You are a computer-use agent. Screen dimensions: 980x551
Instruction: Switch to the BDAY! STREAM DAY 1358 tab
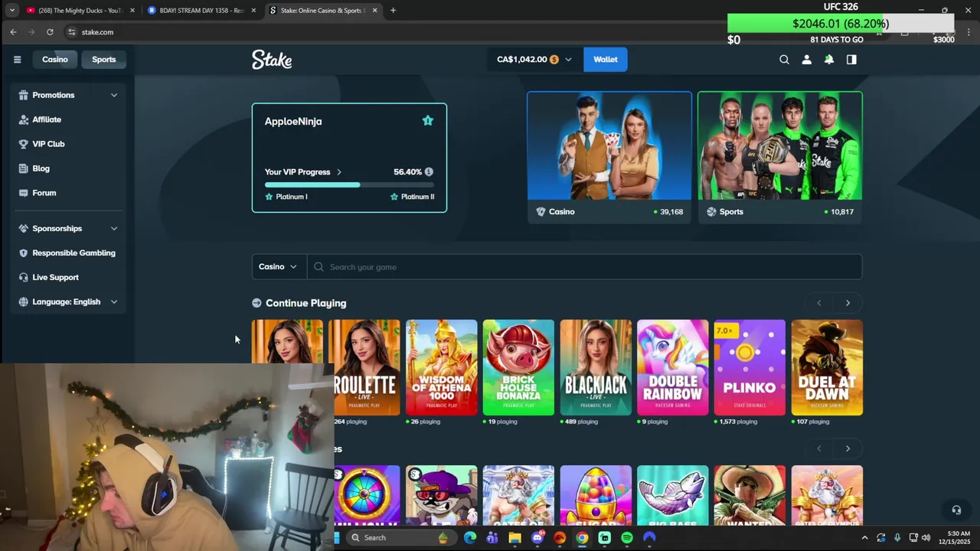point(201,10)
